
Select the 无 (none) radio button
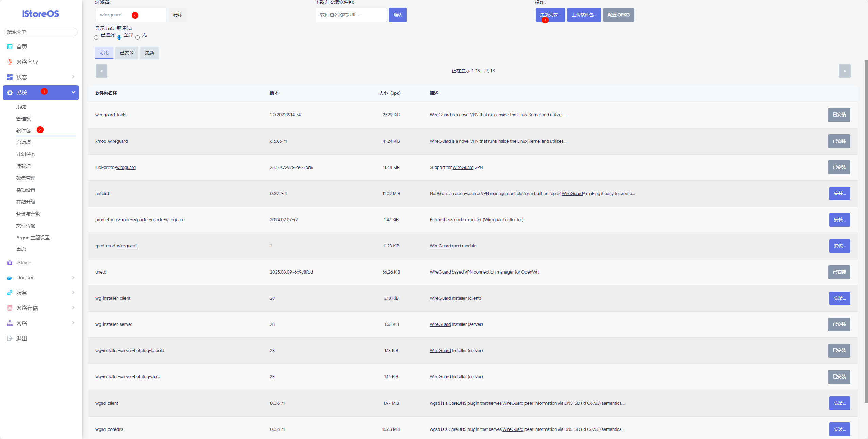pos(137,38)
